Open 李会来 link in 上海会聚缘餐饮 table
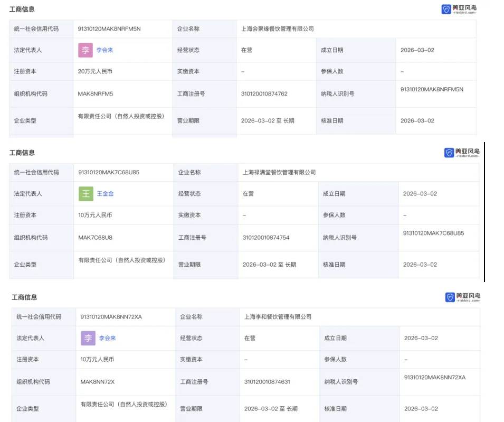The image size is (504, 422). coord(104,50)
